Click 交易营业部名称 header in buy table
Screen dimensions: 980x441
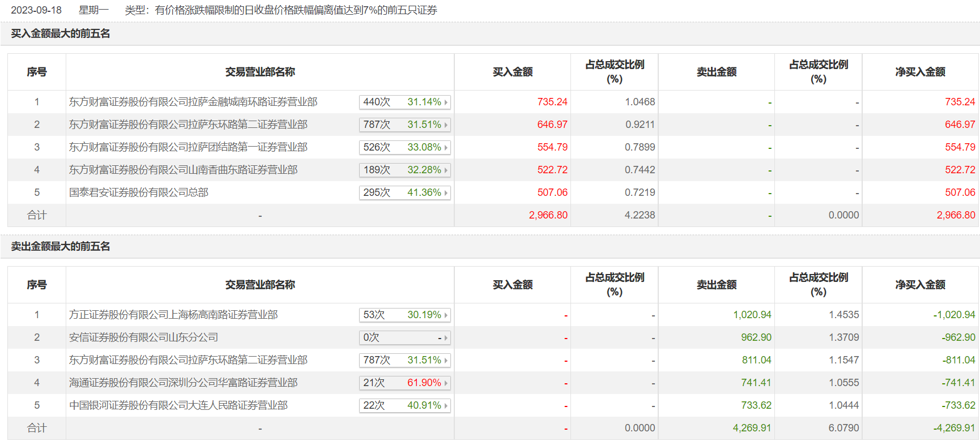point(260,72)
